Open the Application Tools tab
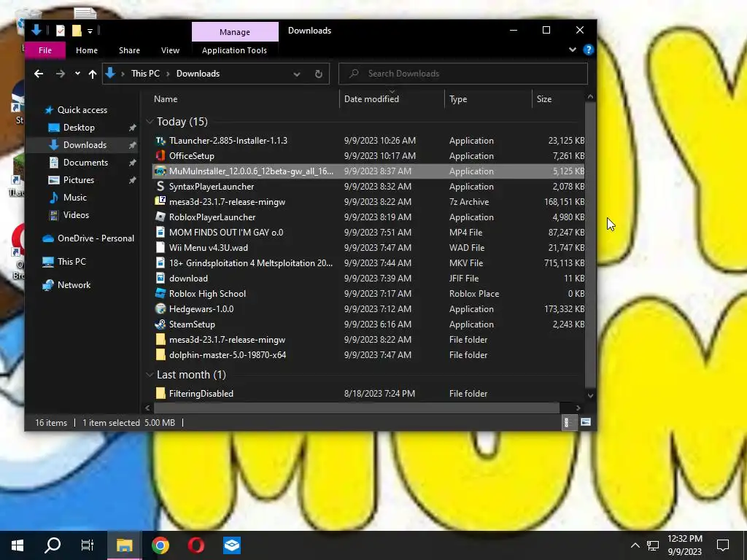747x560 pixels. [234, 50]
